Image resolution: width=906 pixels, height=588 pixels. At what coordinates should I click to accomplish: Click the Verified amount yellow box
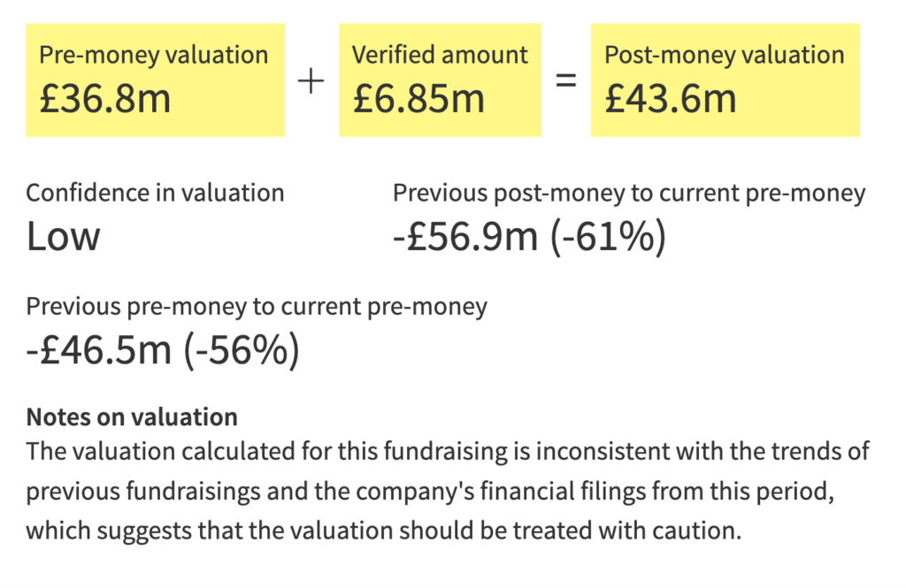click(x=440, y=80)
